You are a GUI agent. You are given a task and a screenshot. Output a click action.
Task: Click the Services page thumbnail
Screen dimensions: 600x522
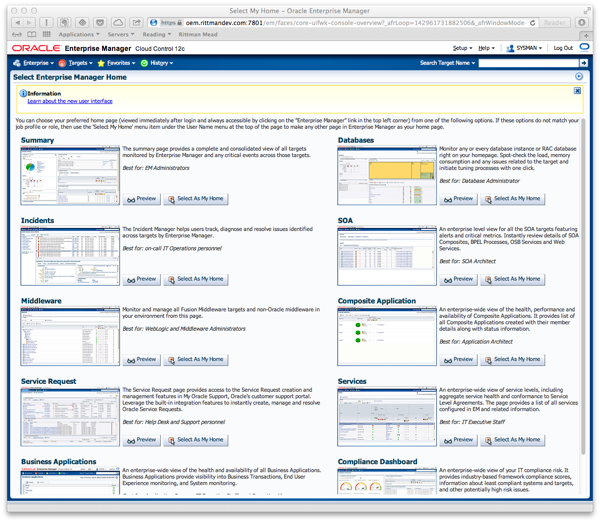tap(387, 416)
